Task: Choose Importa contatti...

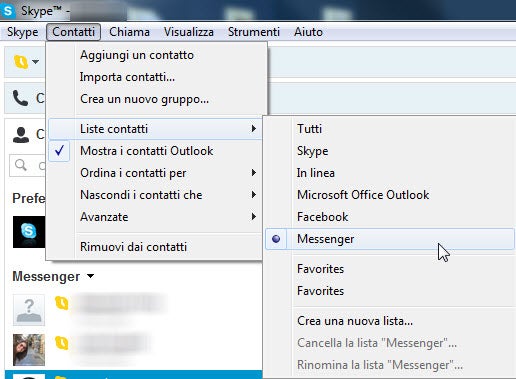Action: 155,77
